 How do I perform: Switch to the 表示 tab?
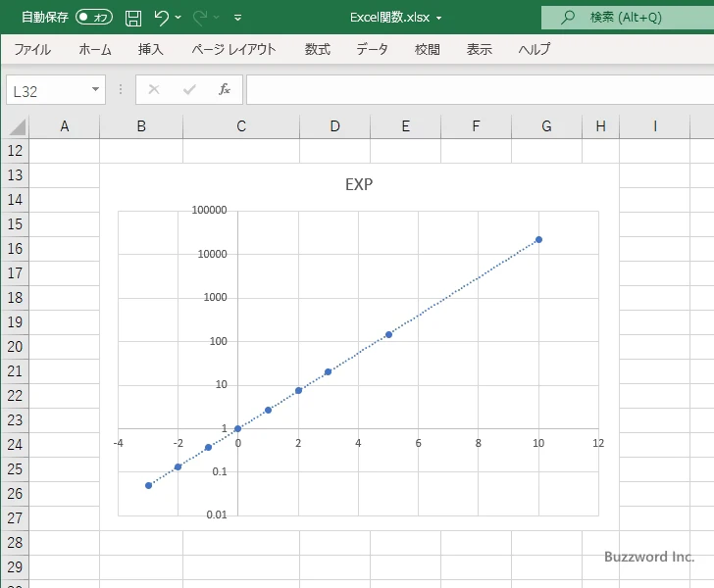(x=479, y=49)
